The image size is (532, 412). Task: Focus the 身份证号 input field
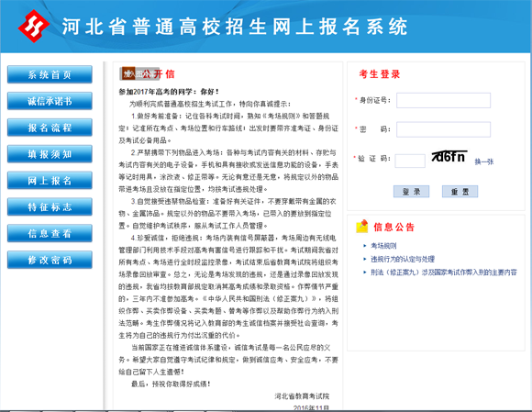point(443,100)
